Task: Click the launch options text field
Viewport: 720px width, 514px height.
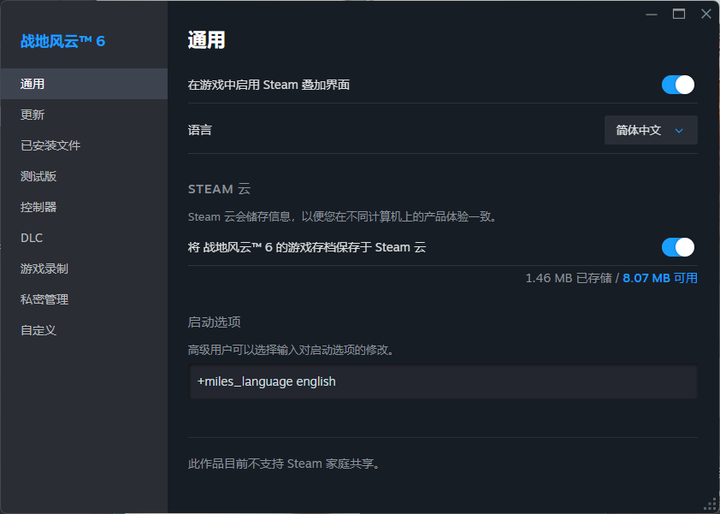Action: 443,382
